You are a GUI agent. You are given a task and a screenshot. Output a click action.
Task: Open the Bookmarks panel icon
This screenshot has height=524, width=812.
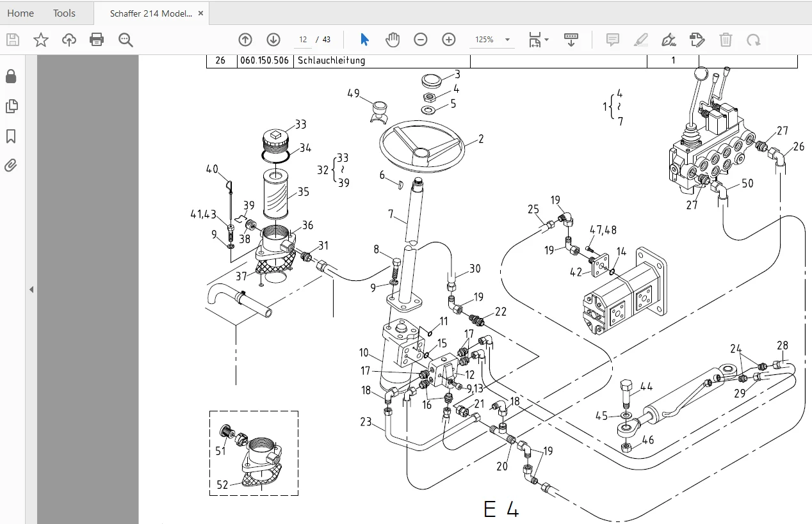pyautogui.click(x=11, y=136)
